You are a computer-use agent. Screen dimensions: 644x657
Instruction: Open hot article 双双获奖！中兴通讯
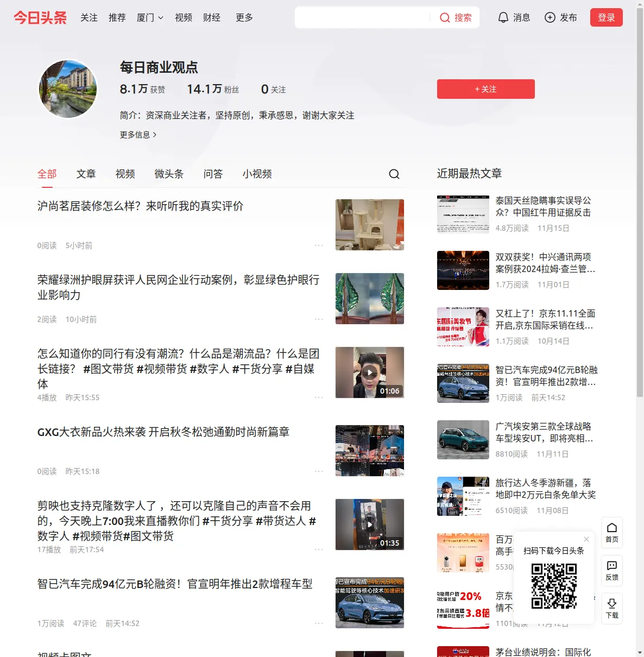click(545, 263)
